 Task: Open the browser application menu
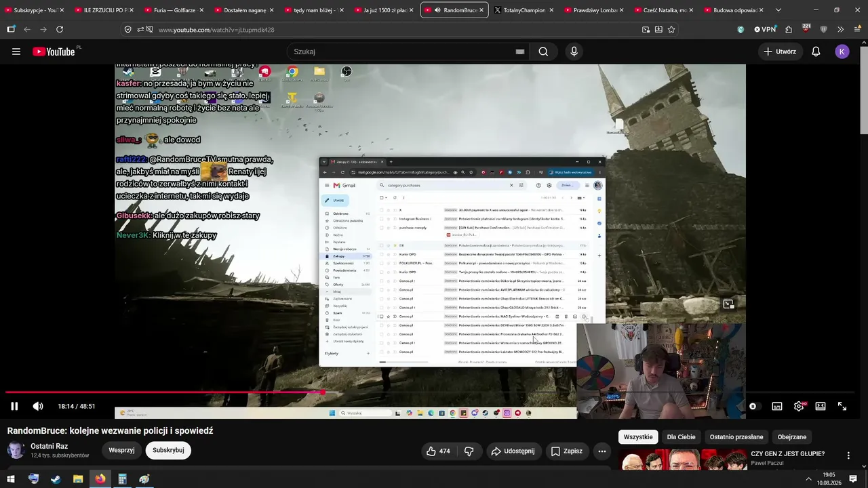coord(857,30)
